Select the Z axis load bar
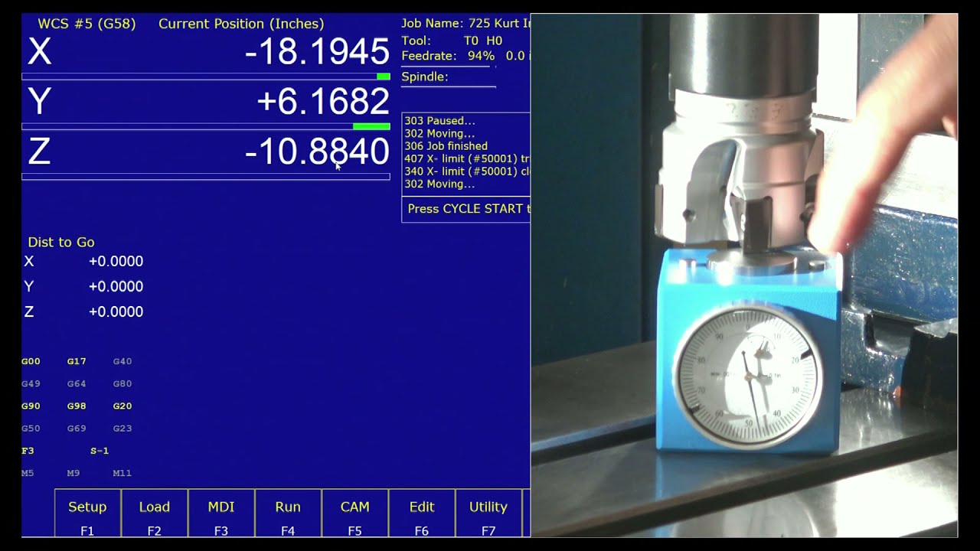Image resolution: width=980 pixels, height=551 pixels. coord(206,177)
